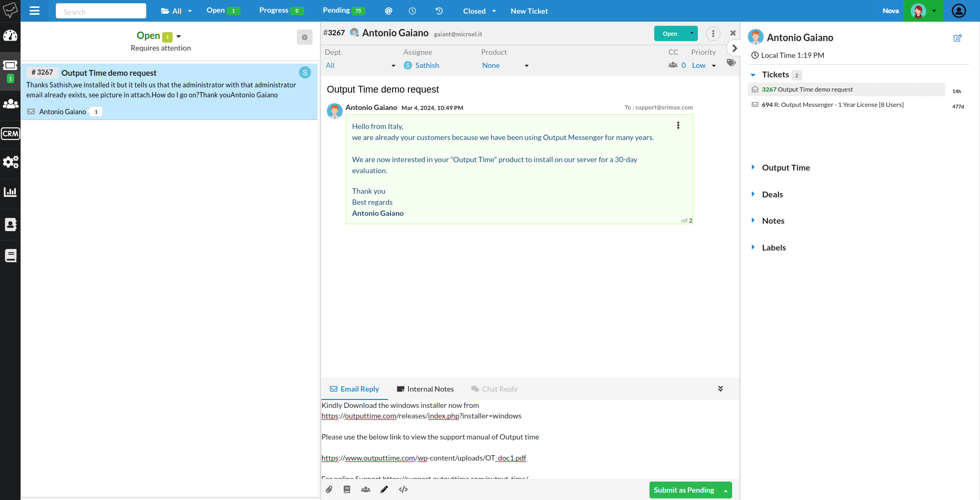
Task: Open the tickets icon in the sidebar
Action: coord(10,65)
